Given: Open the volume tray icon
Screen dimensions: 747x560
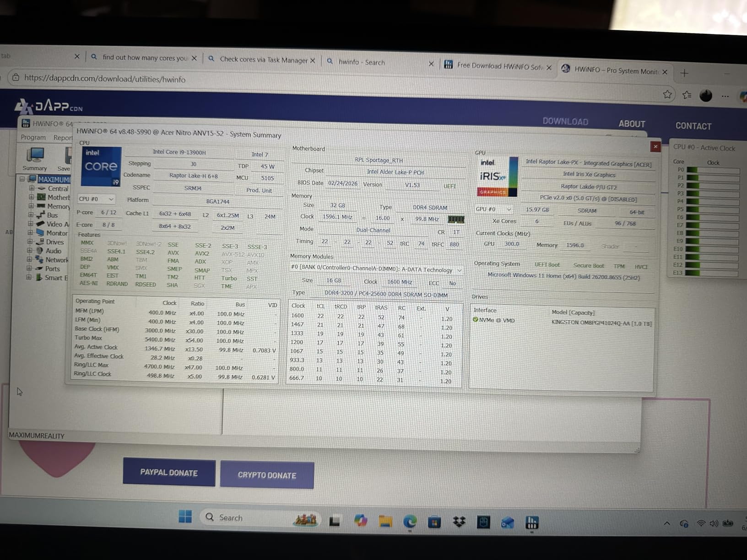Looking at the screenshot, I should click(x=714, y=523).
